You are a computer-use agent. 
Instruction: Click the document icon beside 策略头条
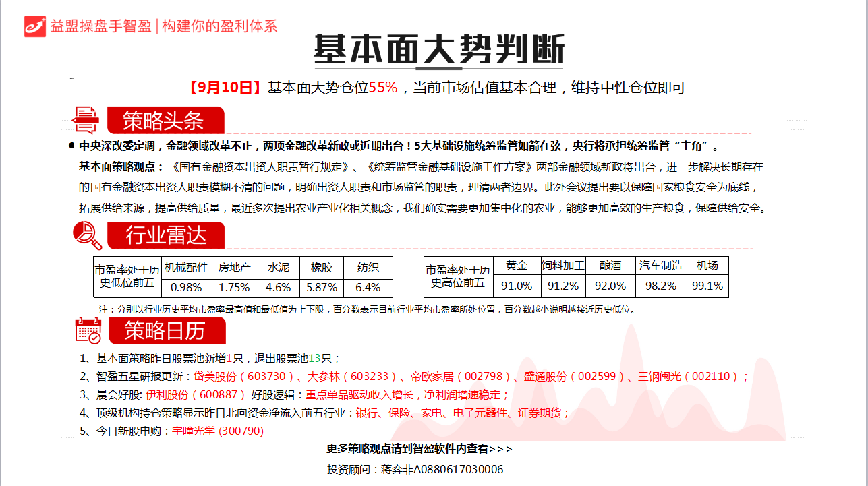86,120
